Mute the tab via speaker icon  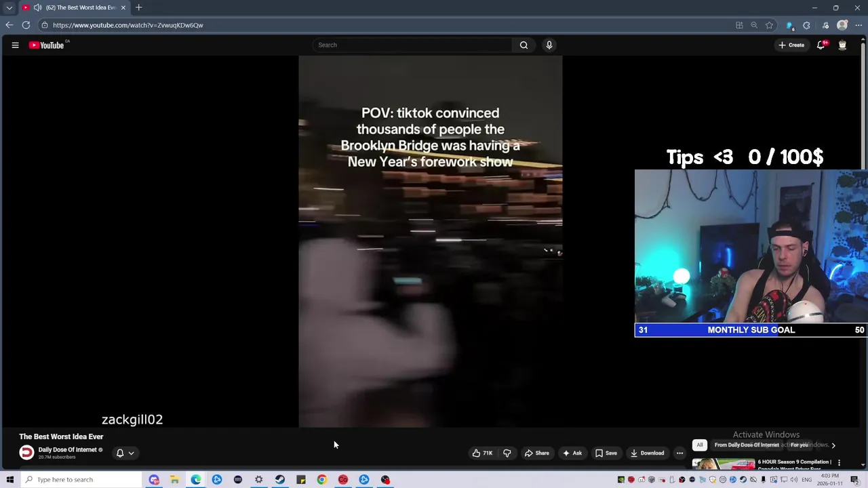pos(37,7)
